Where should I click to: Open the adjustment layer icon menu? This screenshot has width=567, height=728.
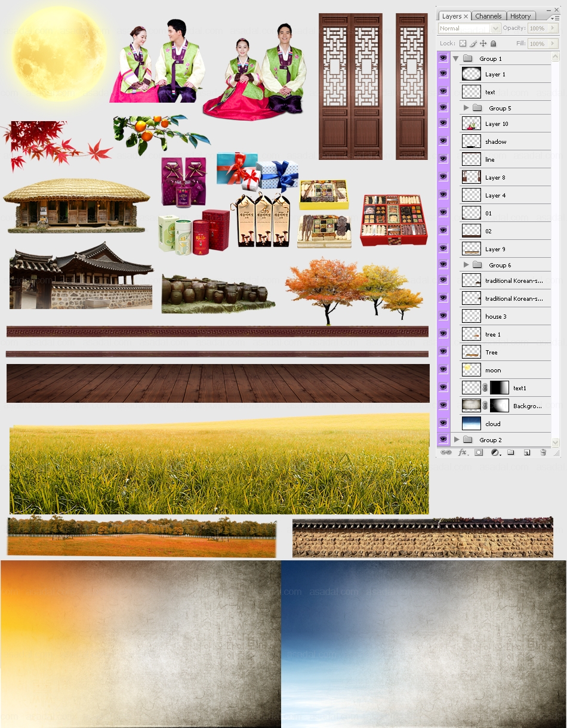(495, 453)
